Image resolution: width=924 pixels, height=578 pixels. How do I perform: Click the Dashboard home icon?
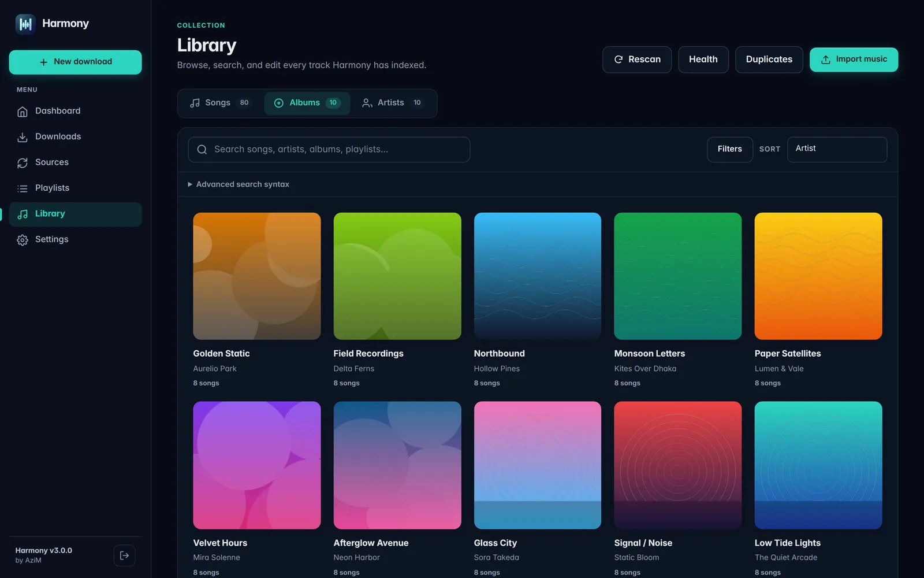coord(23,112)
